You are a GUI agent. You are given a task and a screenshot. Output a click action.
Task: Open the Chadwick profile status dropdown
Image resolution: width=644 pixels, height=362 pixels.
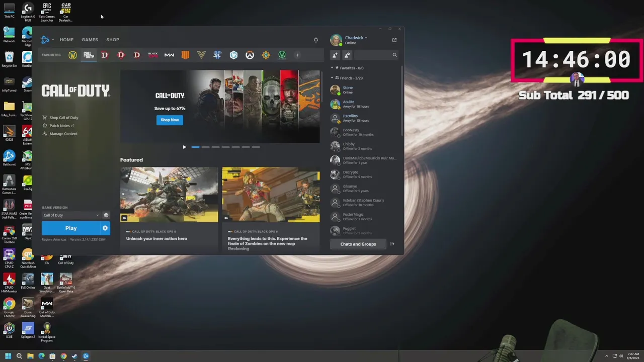(x=356, y=38)
